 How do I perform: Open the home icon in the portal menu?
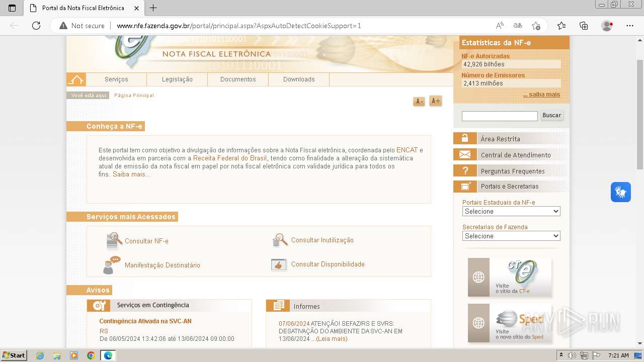[76, 79]
